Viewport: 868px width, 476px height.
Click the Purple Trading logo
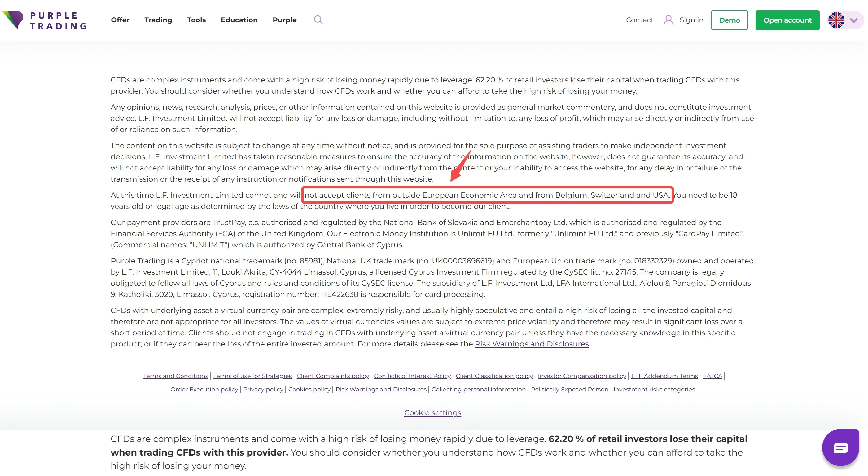coord(45,20)
